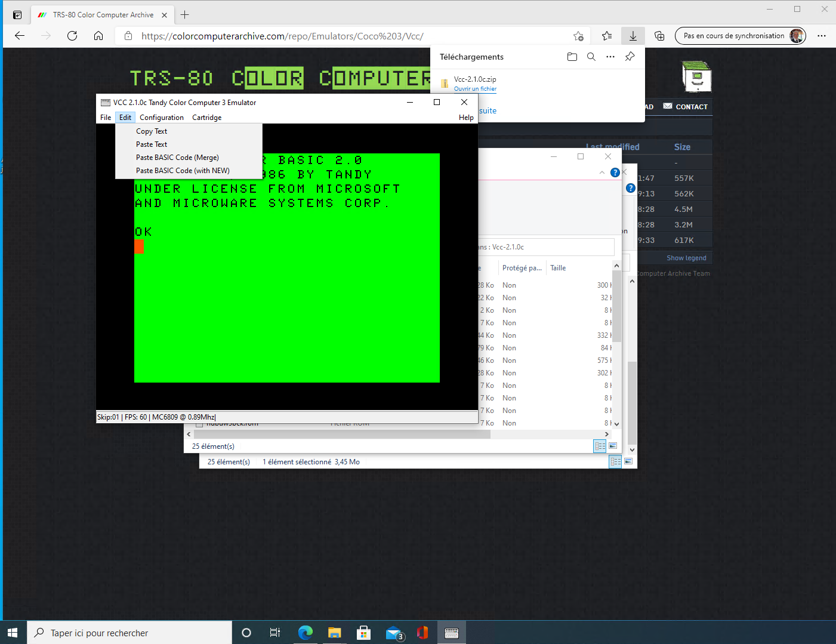Pin the Téléchargements panel
836x644 pixels.
coord(630,57)
